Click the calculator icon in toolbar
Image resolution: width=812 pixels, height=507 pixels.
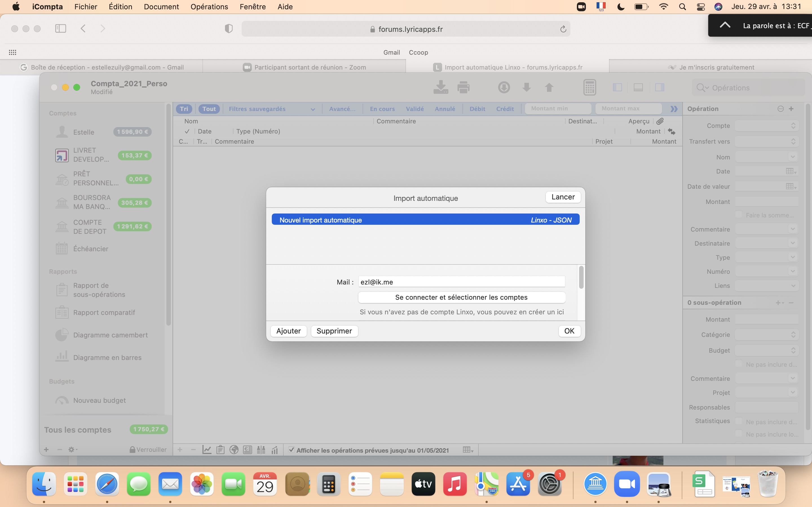pos(589,87)
